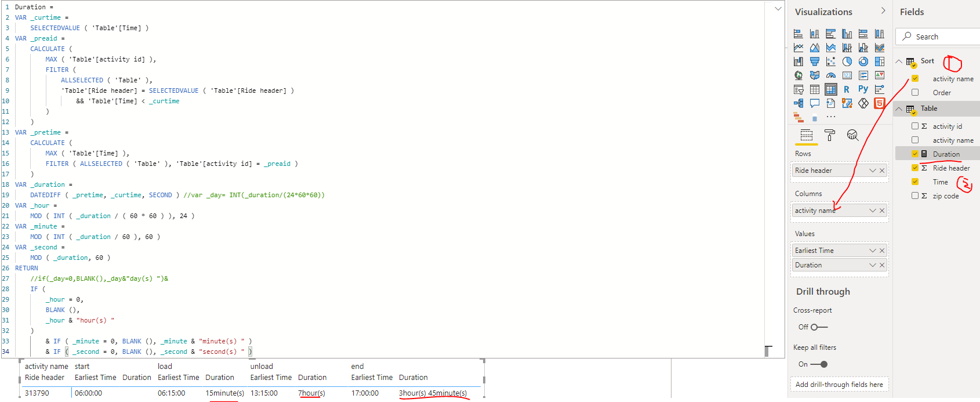Image resolution: width=980 pixels, height=402 pixels.
Task: Check the Order field
Action: pos(915,93)
